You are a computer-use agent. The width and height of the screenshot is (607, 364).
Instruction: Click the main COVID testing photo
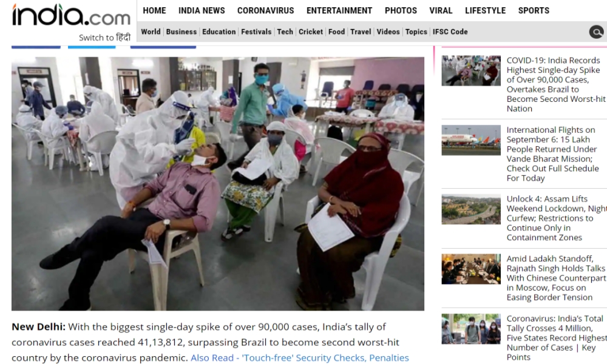click(x=217, y=184)
